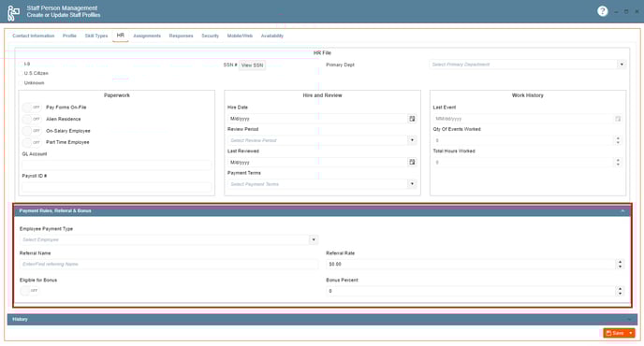The image size is (644, 346).
Task: Switch to the Contact Information tab
Action: coord(34,36)
